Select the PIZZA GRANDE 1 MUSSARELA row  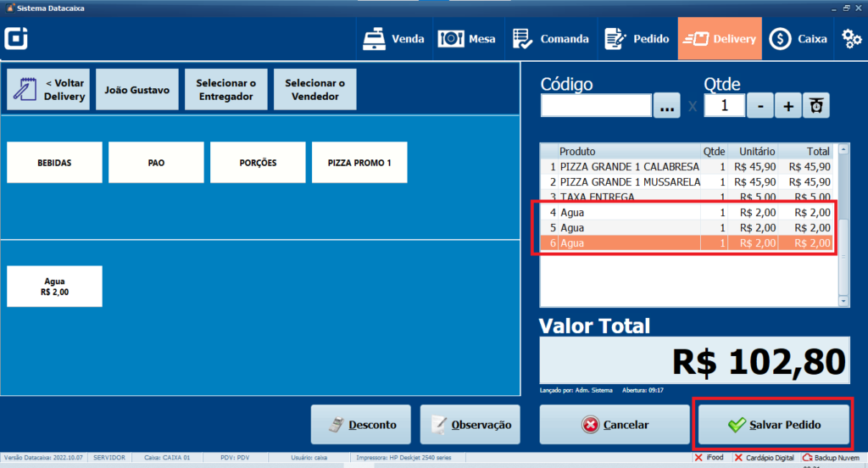630,182
